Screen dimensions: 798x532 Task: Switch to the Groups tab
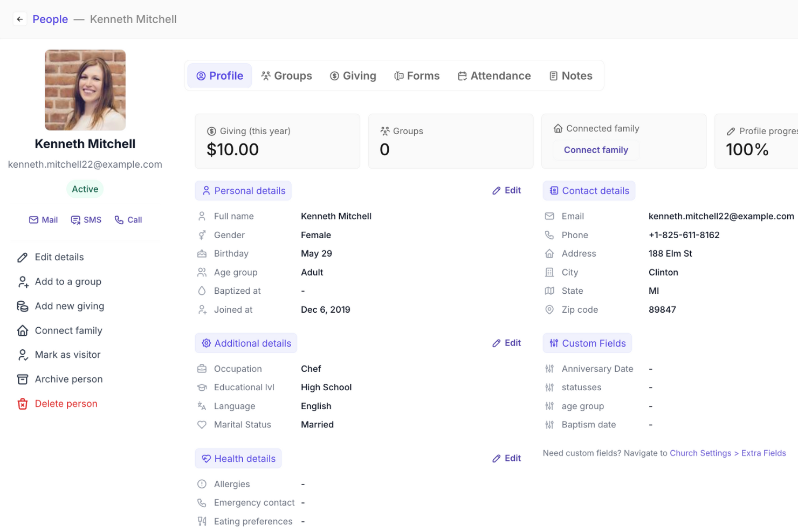[x=286, y=75]
